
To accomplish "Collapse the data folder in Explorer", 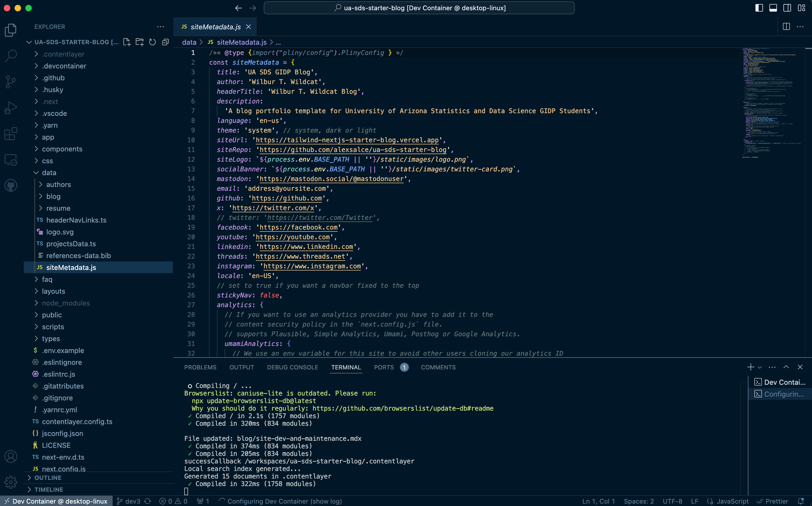I will point(37,172).
